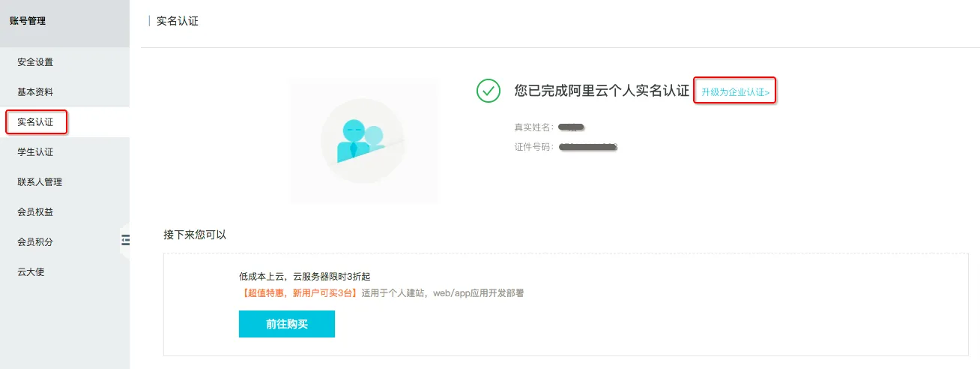Click the 账号管理 sidebar header
980x369 pixels.
pos(28,21)
